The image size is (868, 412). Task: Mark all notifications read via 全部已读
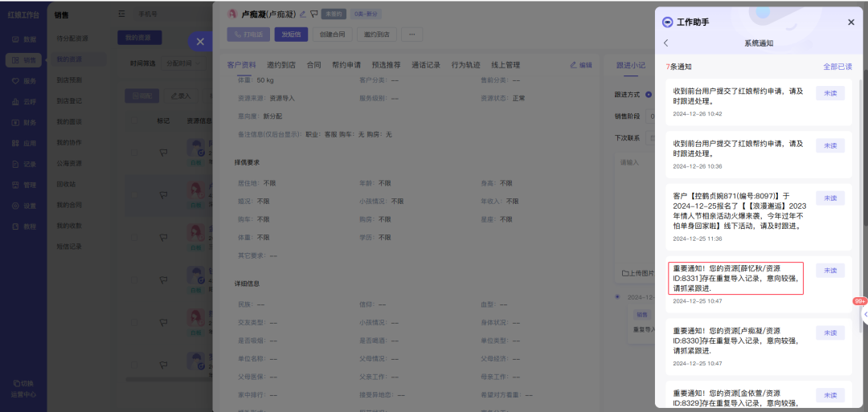tap(837, 67)
